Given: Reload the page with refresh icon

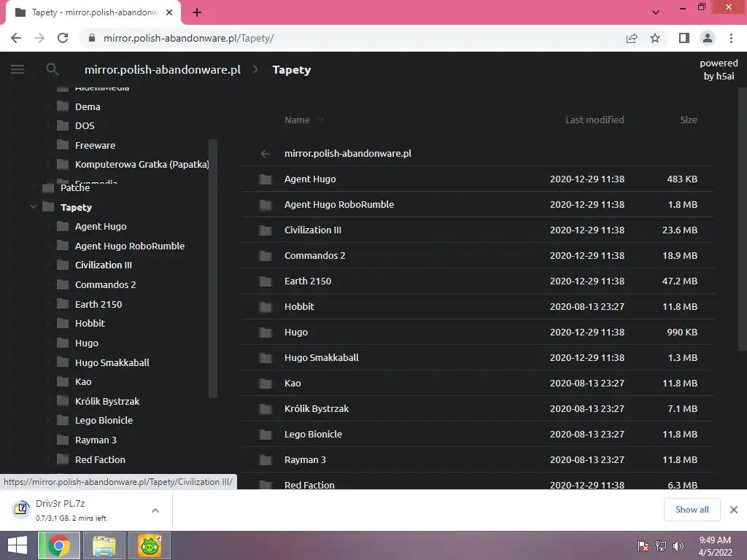Looking at the screenshot, I should coord(63,38).
